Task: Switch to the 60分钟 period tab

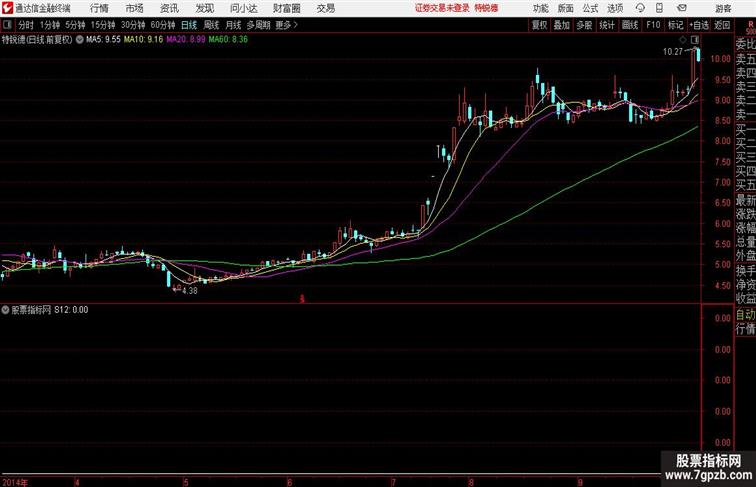Action: coord(163,25)
